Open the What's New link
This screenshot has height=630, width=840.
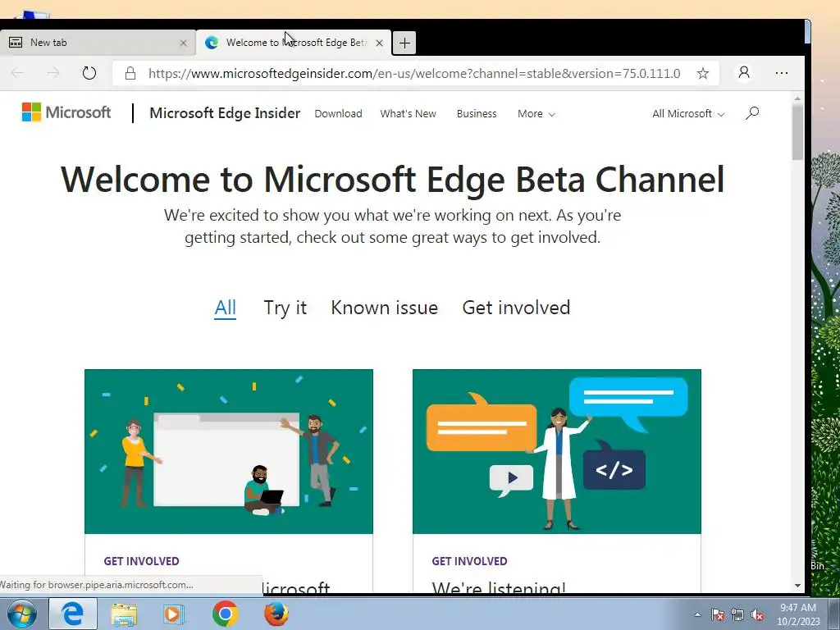pyautogui.click(x=409, y=113)
